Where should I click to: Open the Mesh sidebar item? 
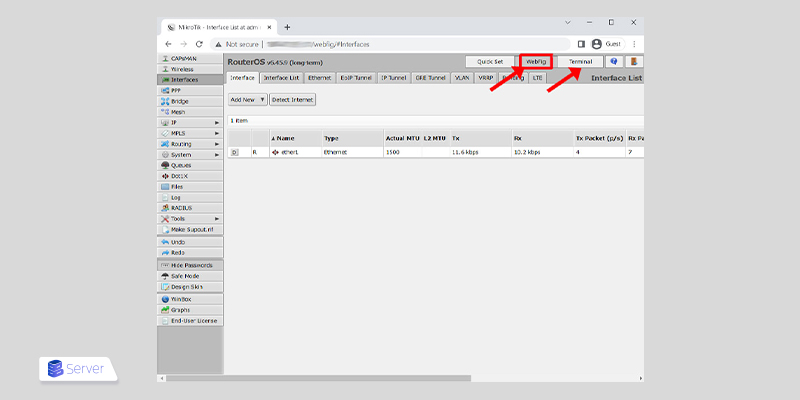click(x=190, y=112)
